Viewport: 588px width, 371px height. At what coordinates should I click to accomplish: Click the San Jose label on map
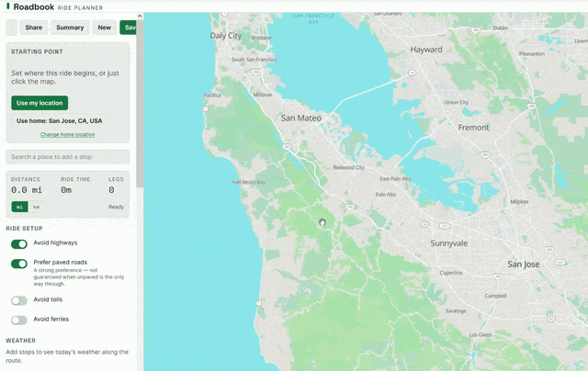pos(524,264)
